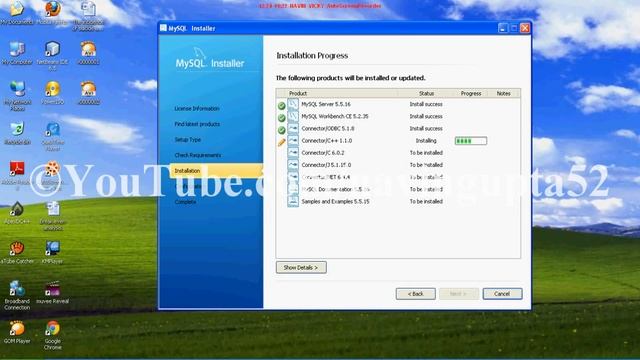This screenshot has width=640, height=360.
Task: Click the Connector/C++ 1.1.0 product icon
Action: click(x=293, y=140)
